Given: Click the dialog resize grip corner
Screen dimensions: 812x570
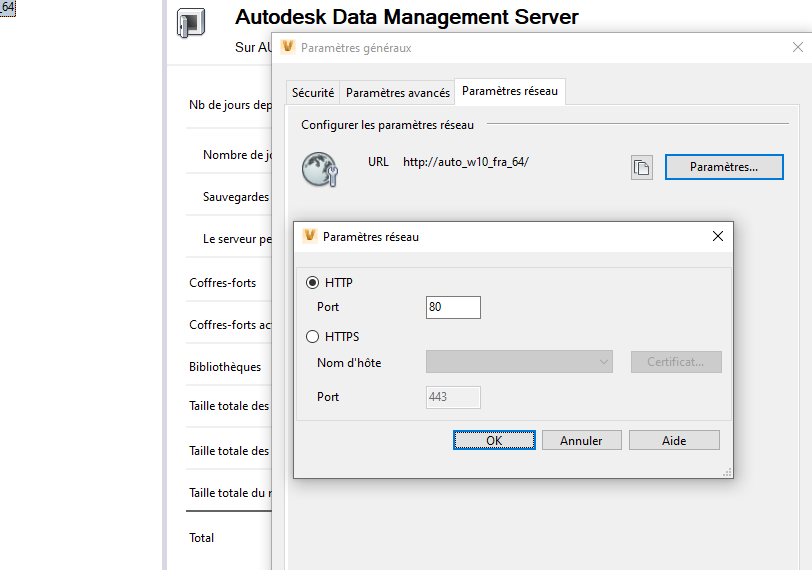Looking at the screenshot, I should click(727, 472).
